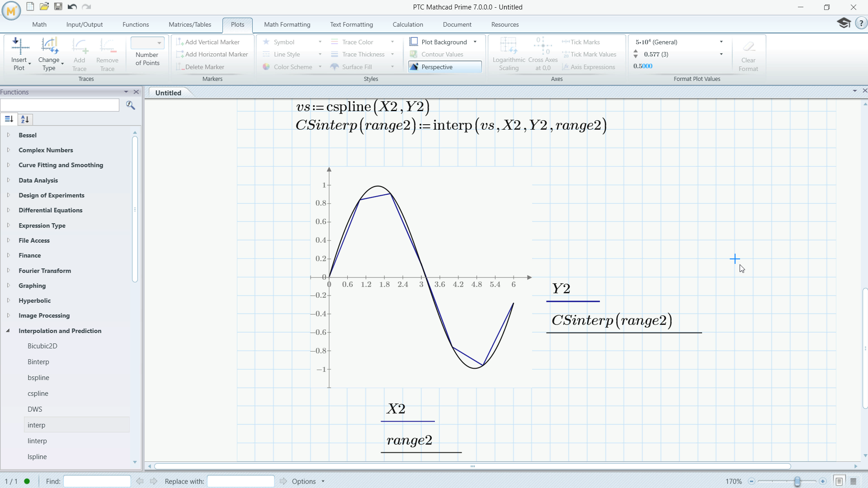
Task: Select the cspline function
Action: (38, 394)
